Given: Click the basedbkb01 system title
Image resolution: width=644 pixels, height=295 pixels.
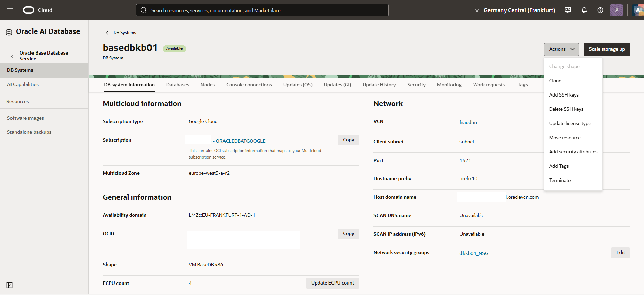Looking at the screenshot, I should [x=130, y=48].
